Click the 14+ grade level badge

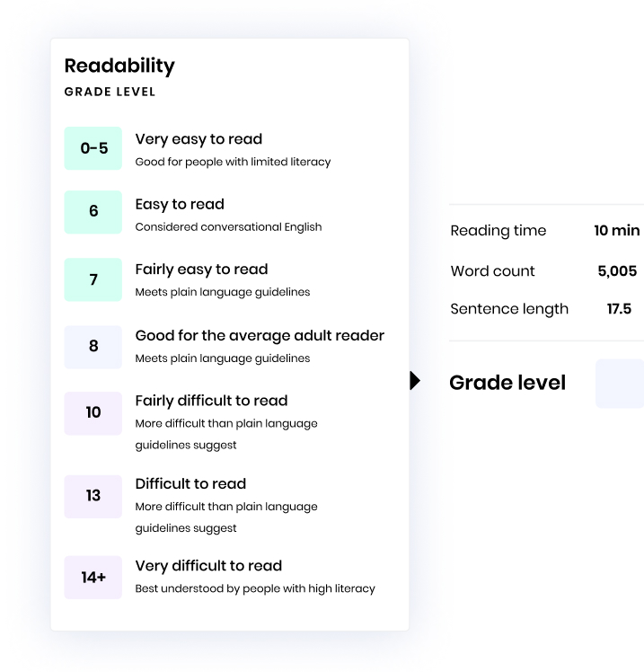point(93,578)
